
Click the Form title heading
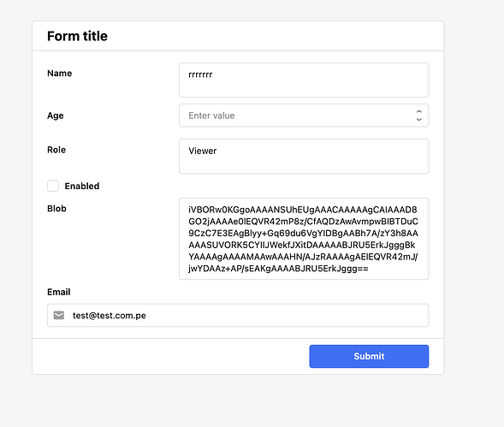click(77, 36)
